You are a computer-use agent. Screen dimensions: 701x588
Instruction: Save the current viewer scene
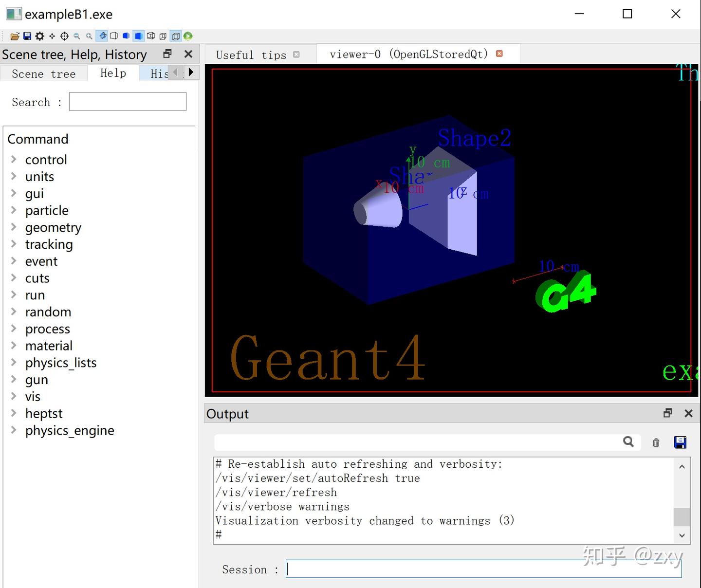tap(27, 36)
